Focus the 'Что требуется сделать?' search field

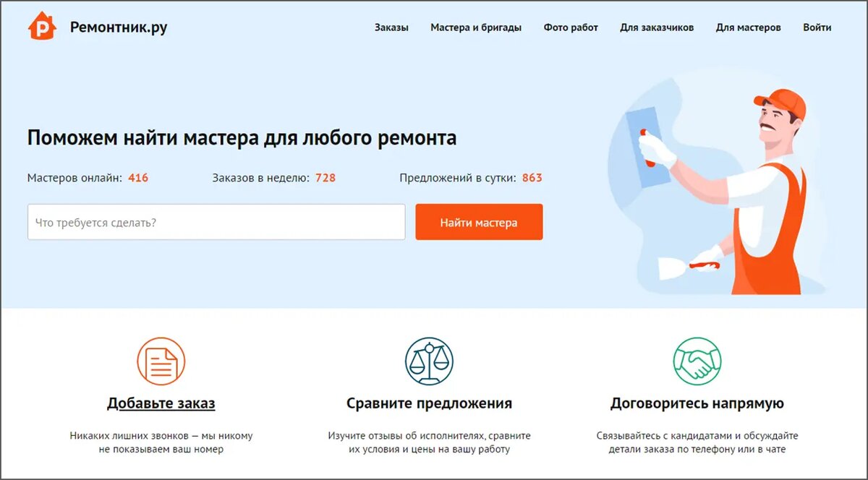(216, 222)
